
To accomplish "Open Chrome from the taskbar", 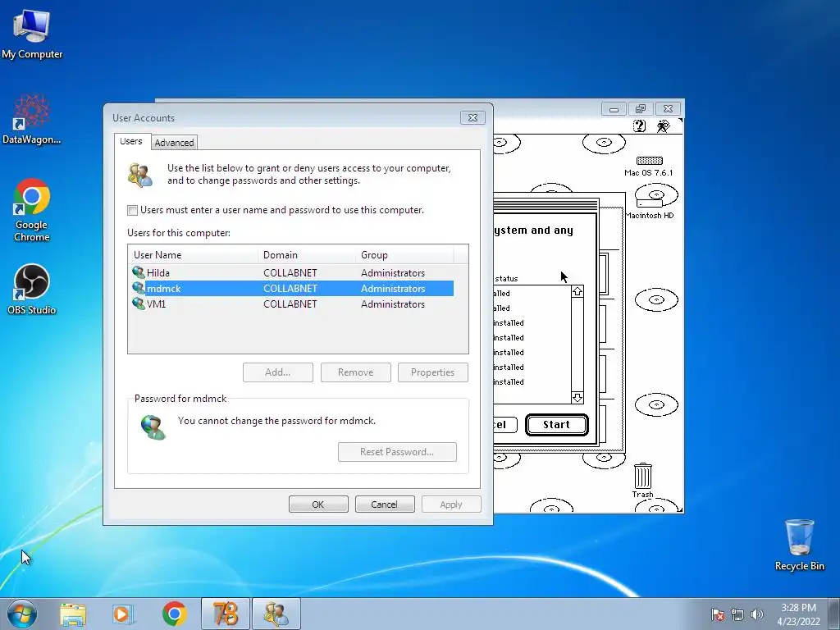I will coord(174,614).
